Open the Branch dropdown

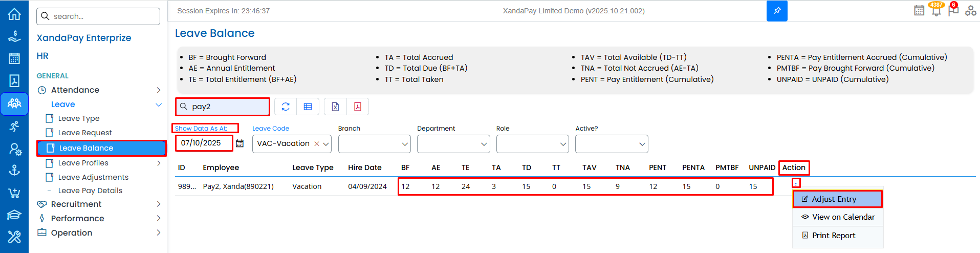click(374, 144)
